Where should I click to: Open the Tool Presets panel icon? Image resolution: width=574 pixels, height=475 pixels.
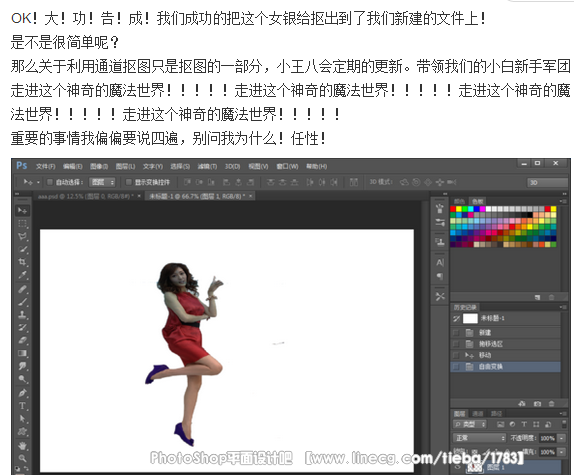440,296
